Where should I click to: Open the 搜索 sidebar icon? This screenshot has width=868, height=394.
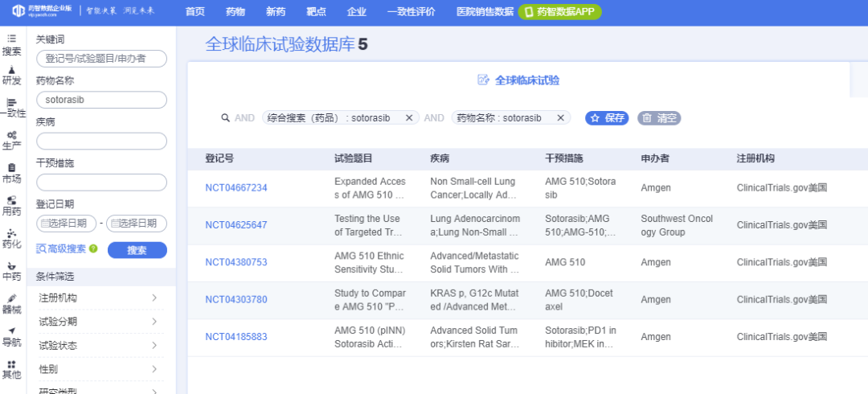point(11,45)
